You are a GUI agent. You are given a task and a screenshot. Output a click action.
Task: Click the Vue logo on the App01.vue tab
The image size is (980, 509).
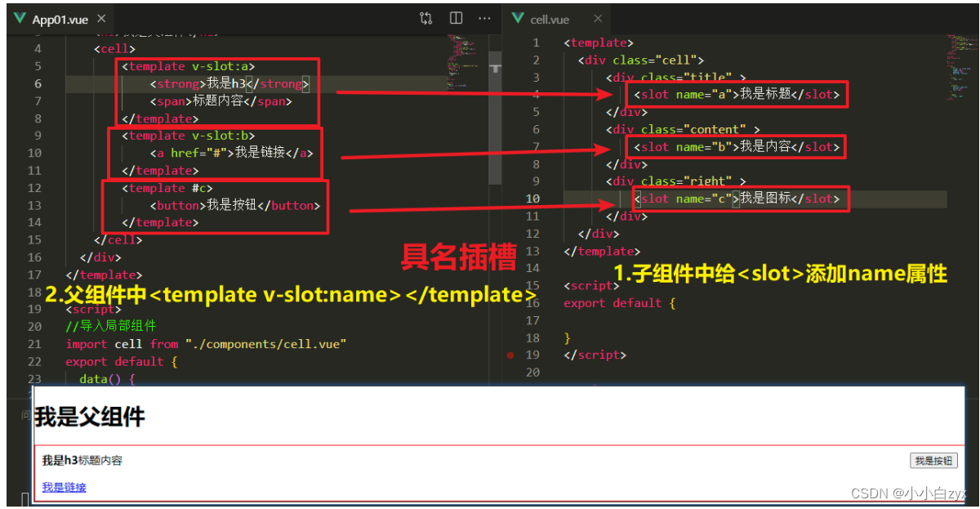click(x=19, y=18)
